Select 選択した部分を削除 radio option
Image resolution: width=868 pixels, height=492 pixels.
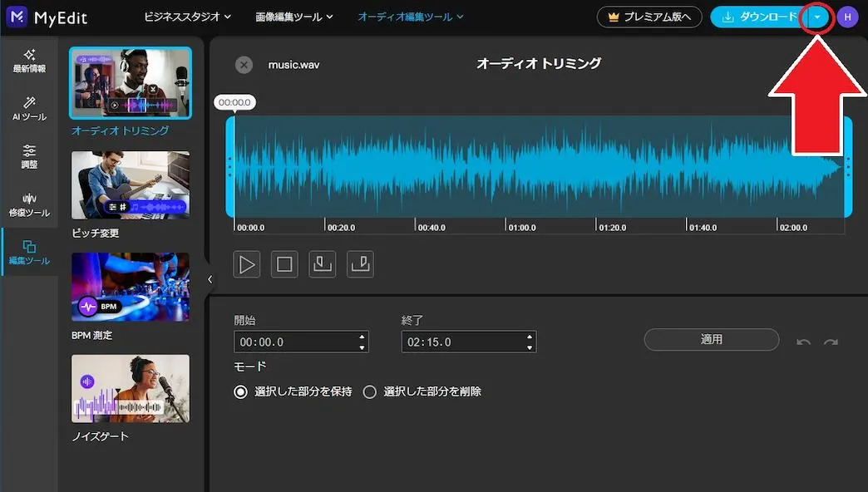point(370,392)
